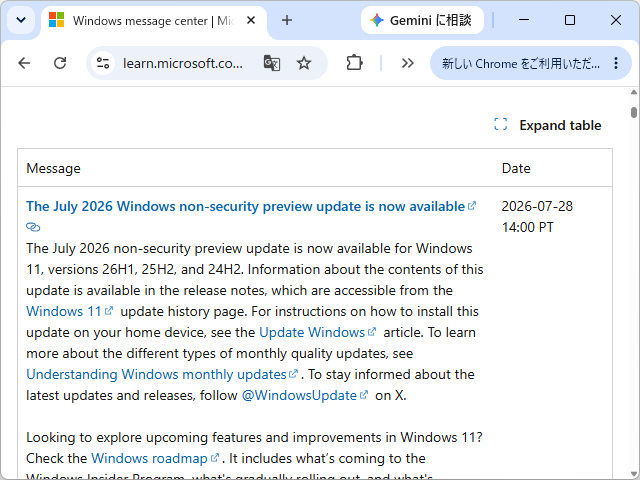Bookmark this page with the star
The image size is (640, 480).
[304, 63]
